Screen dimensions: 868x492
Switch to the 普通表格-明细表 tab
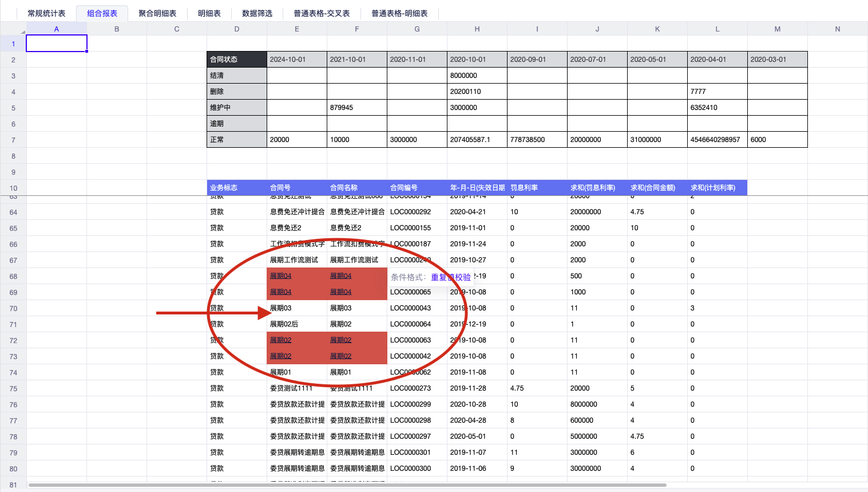pos(399,13)
